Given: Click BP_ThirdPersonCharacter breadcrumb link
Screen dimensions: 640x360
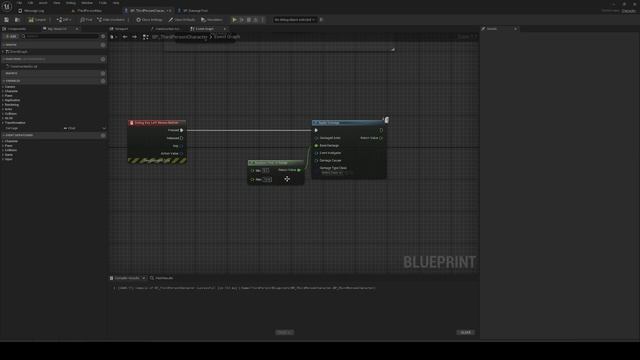Looking at the screenshot, I should (x=180, y=37).
